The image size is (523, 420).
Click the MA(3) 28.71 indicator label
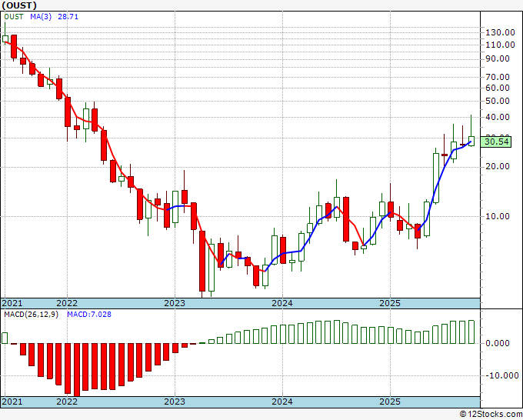54,17
